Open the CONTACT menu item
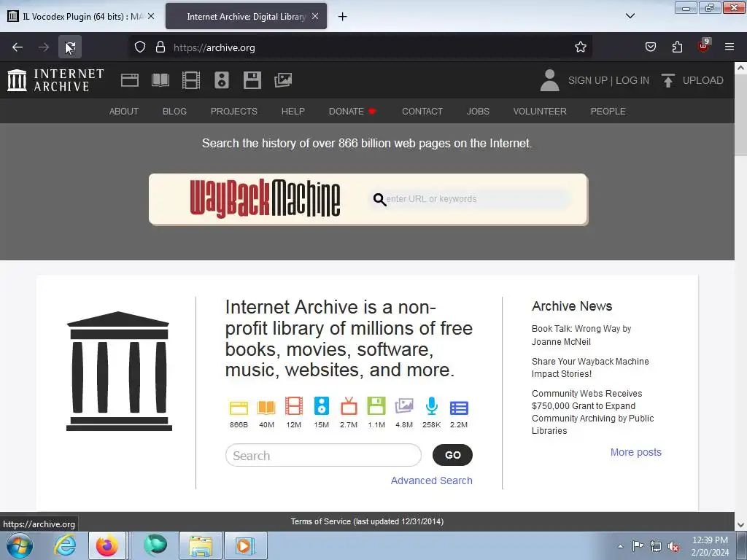 422,112
